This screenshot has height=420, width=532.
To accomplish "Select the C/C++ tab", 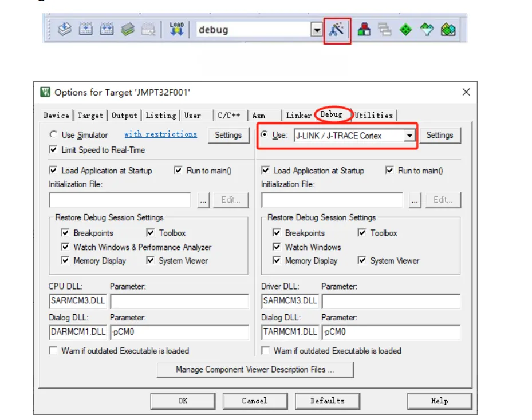I will [x=229, y=116].
